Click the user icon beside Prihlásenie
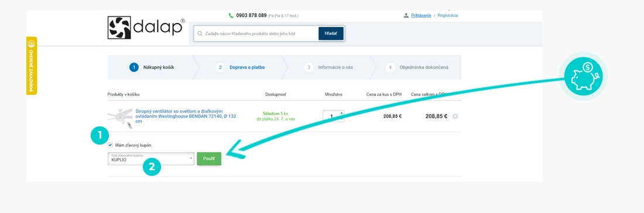 (406, 16)
